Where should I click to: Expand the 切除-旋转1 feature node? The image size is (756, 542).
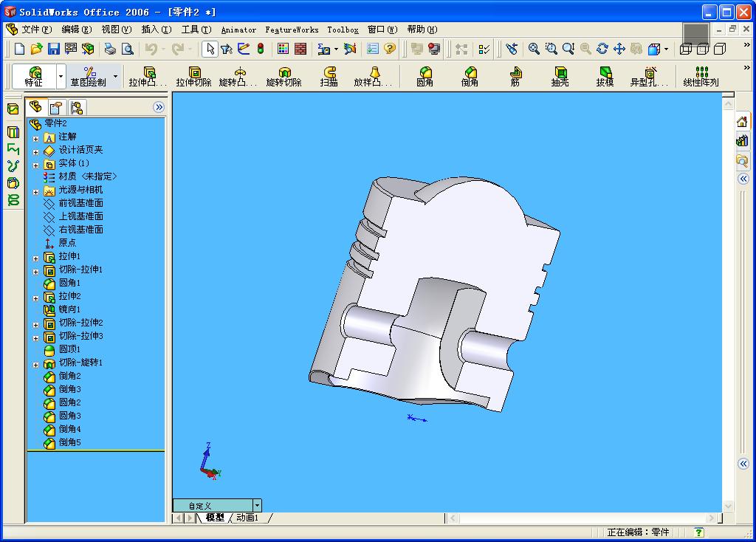tap(35, 365)
